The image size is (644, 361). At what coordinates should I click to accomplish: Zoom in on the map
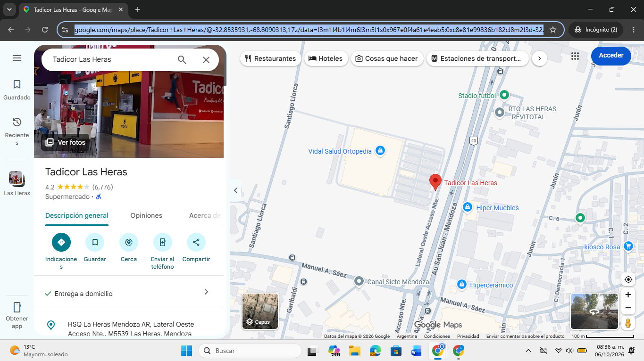(x=628, y=295)
